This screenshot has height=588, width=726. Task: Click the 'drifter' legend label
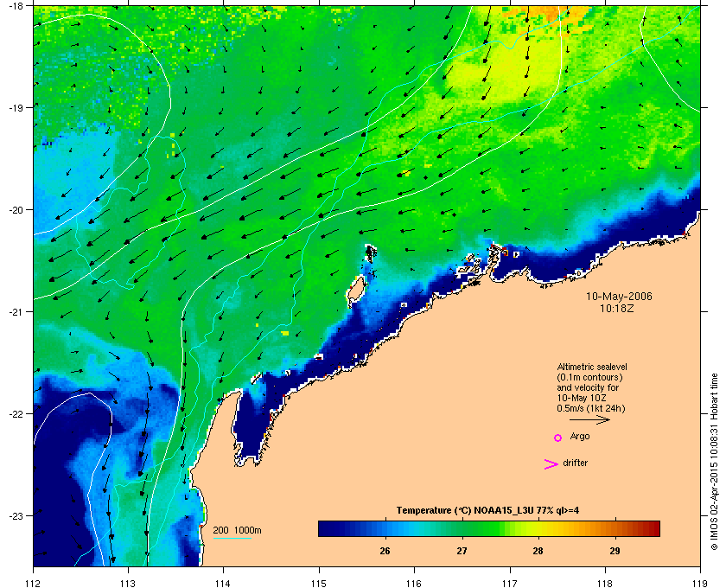tap(575, 463)
